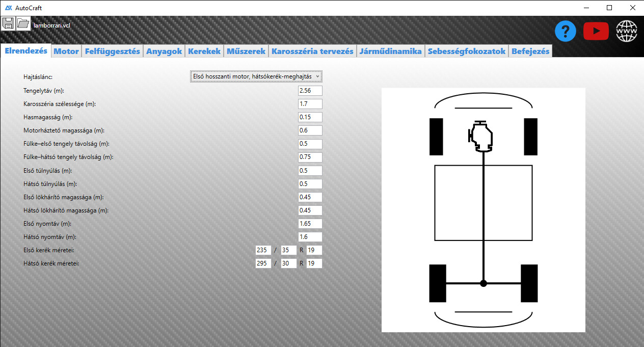Viewport: 644px width, 347px height.
Task: Focus the Hátsó nyomtáv input field
Action: pyautogui.click(x=310, y=237)
